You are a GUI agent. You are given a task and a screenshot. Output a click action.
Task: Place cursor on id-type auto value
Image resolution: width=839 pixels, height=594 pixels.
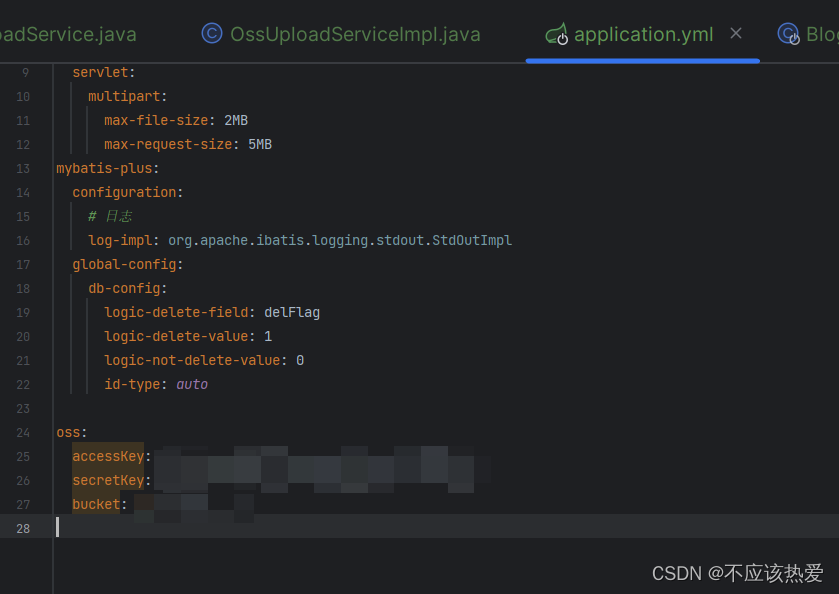pyautogui.click(x=191, y=384)
